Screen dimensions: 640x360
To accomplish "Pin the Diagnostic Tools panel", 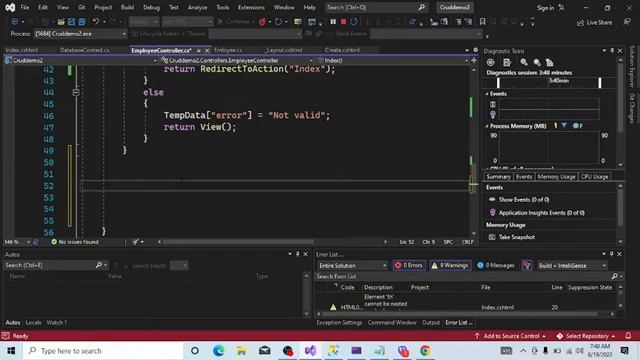I will (x=612, y=51).
